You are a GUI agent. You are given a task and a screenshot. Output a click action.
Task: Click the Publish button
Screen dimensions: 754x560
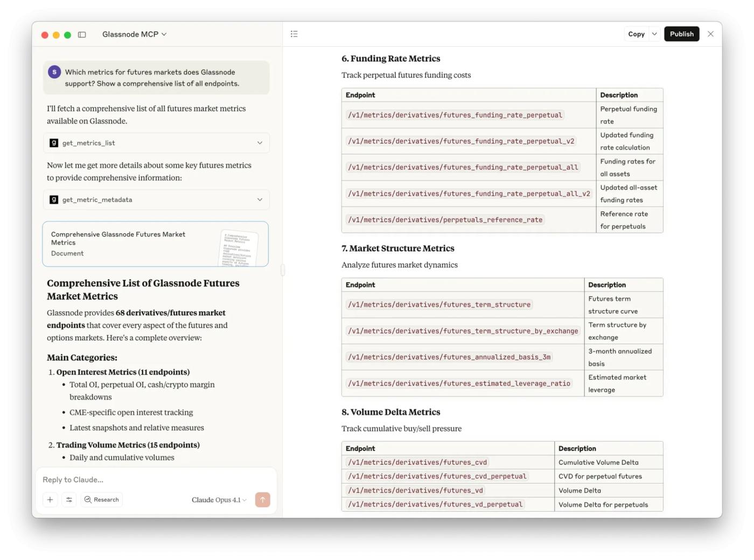point(682,34)
